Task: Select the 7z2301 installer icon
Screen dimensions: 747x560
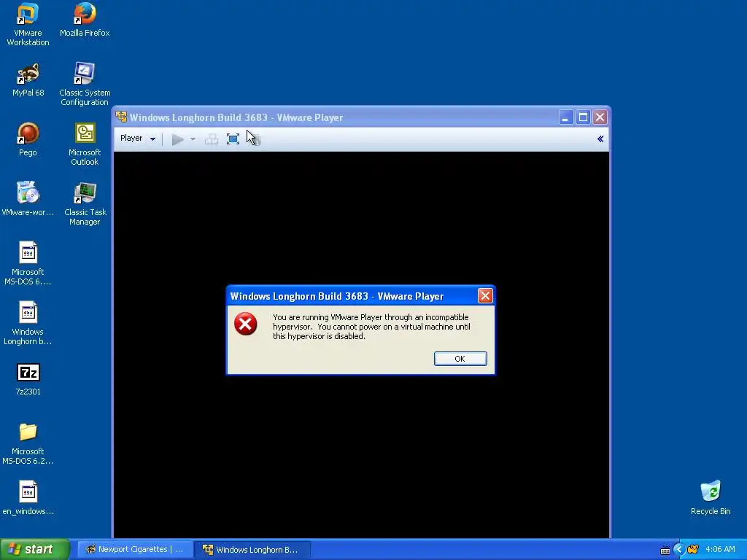Action: tap(28, 379)
